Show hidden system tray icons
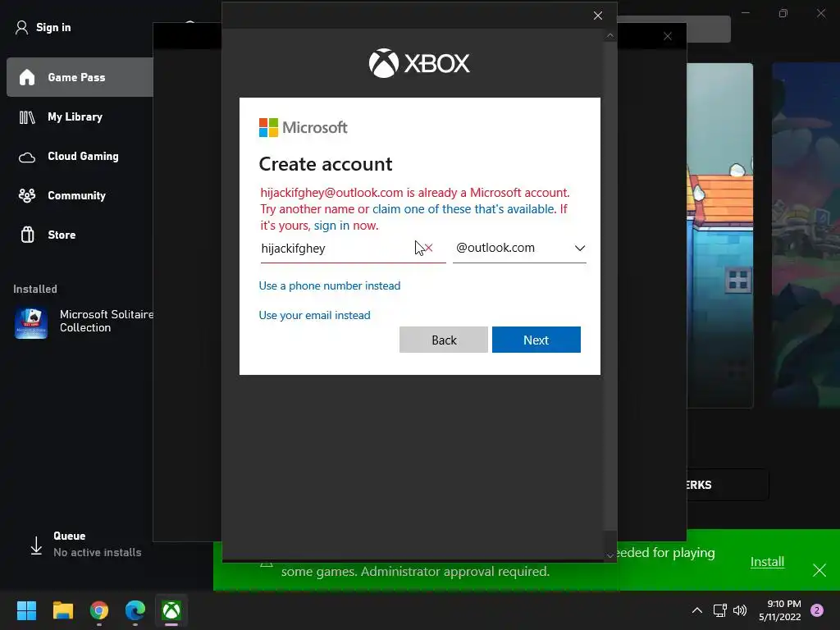The height and width of the screenshot is (630, 840). (697, 610)
